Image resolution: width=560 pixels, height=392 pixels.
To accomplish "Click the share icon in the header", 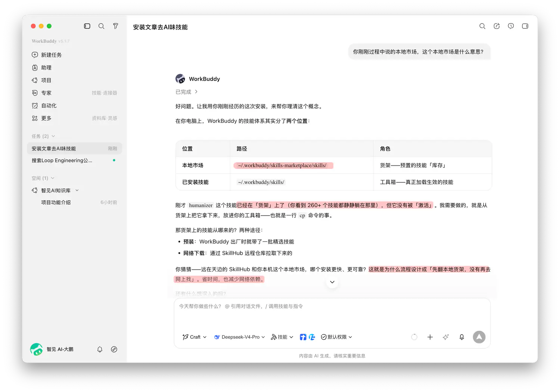I will pyautogui.click(x=497, y=26).
